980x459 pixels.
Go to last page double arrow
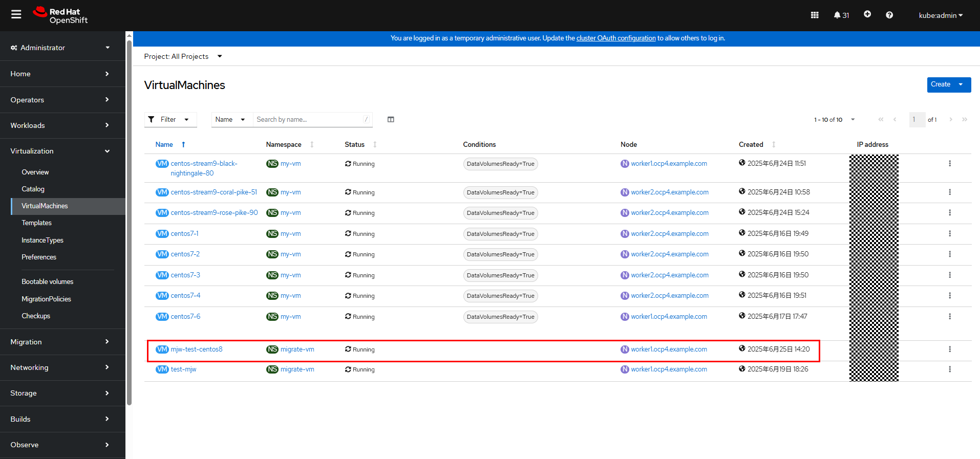965,119
